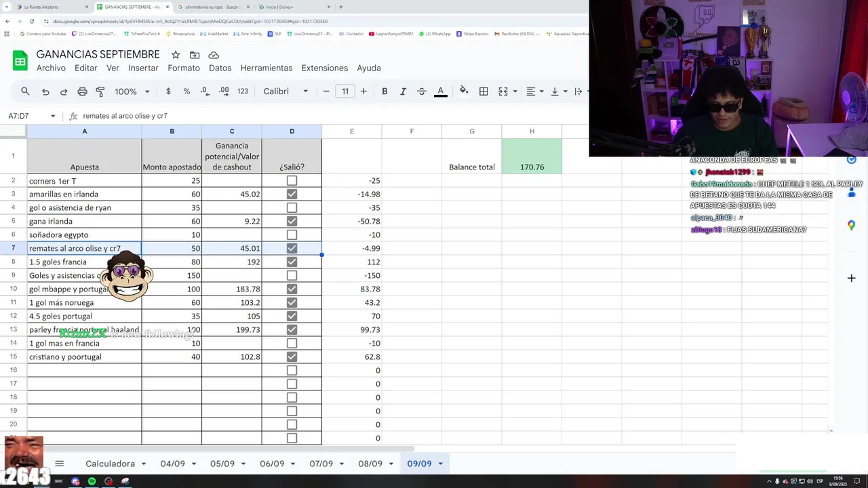Open a new browser tab
Viewport: 868px width, 488px height.
[340, 7]
